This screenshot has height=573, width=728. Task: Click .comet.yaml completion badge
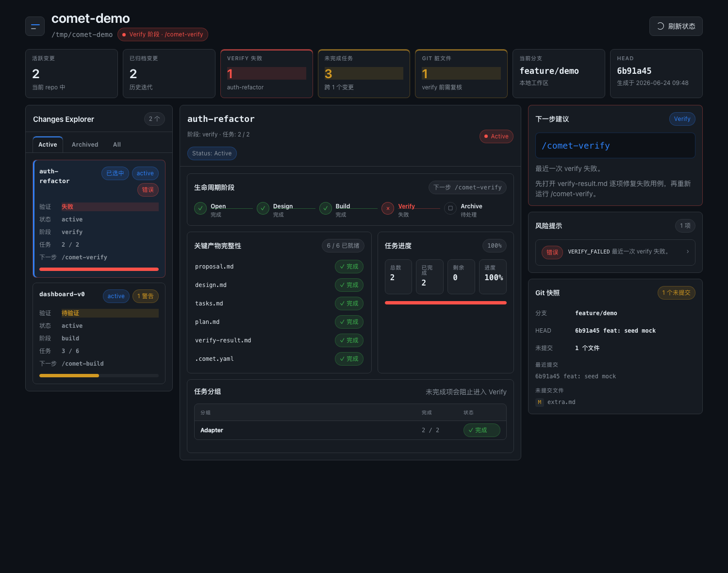coord(349,359)
